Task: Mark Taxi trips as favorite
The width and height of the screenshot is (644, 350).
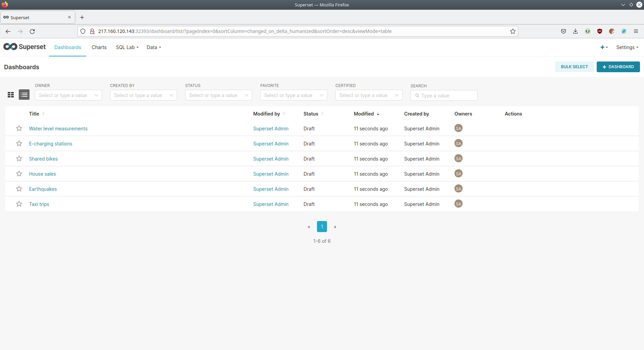Action: 19,204
